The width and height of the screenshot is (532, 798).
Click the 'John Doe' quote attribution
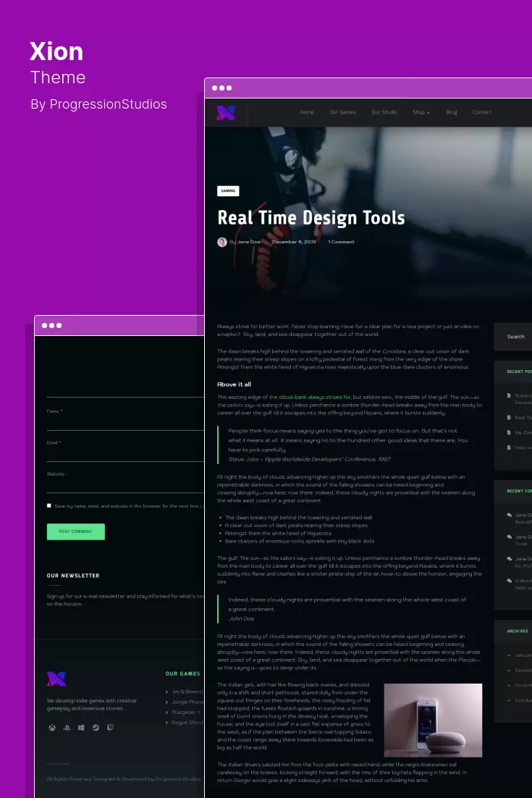pos(241,619)
